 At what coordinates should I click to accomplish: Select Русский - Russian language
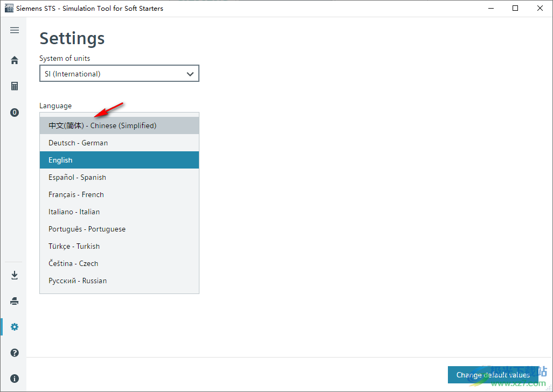[119, 281]
